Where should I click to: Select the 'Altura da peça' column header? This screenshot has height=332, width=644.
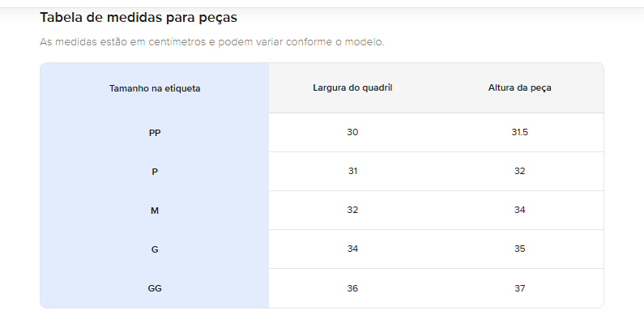click(519, 87)
